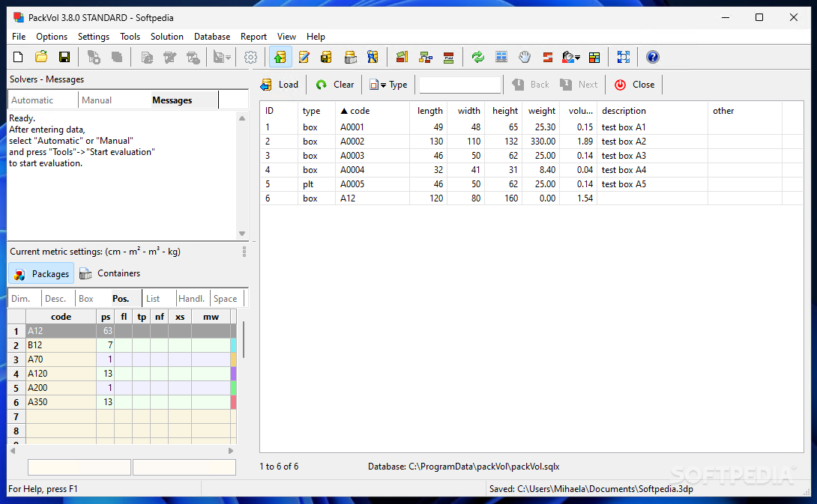
Task: Click the database trash bin icon
Action: click(x=350, y=57)
